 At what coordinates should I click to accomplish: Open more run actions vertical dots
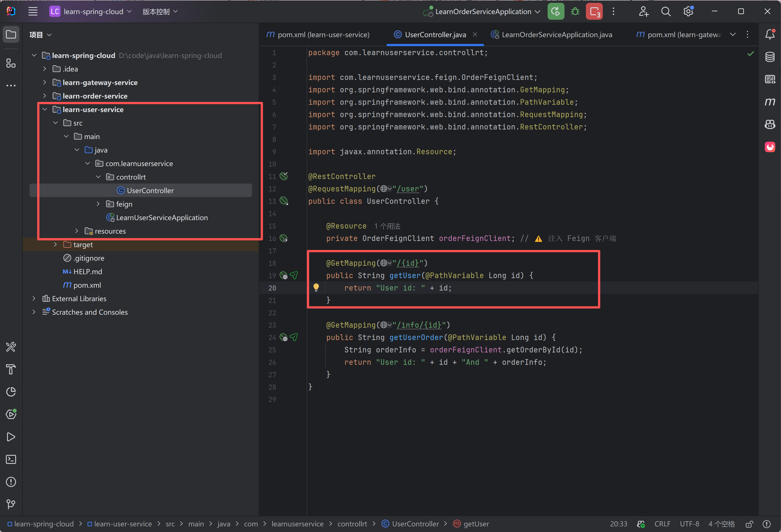point(613,12)
